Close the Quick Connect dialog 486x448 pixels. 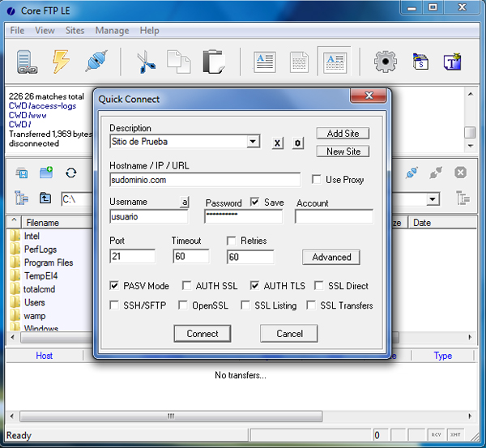[x=369, y=96]
